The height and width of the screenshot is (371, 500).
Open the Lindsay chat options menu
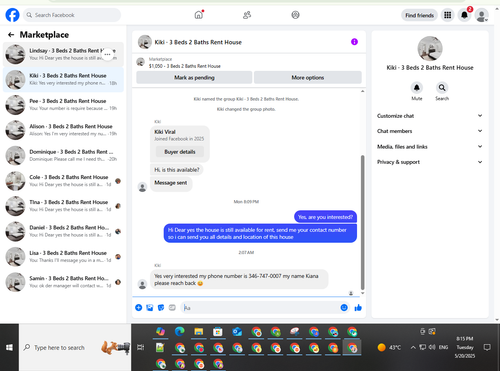[x=107, y=54]
